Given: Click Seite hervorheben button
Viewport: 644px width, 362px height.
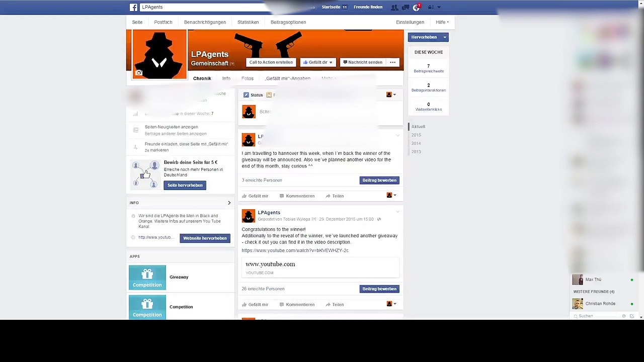Looking at the screenshot, I should [x=185, y=185].
